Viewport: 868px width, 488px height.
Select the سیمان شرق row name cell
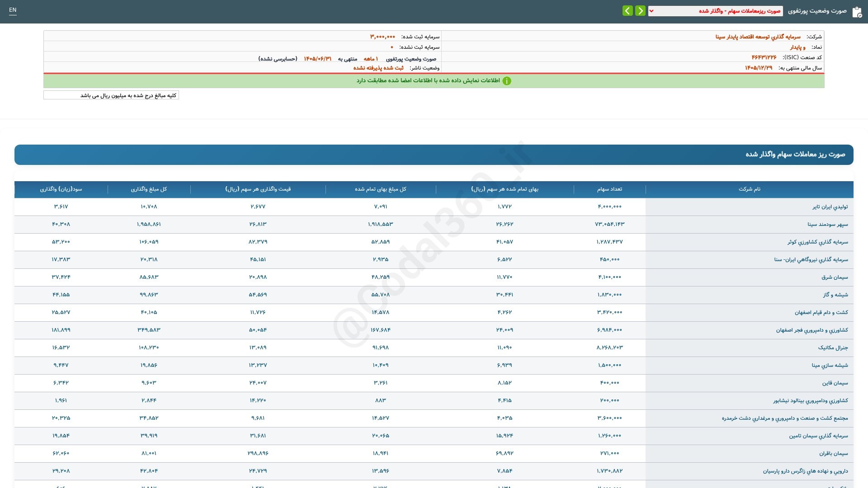click(750, 277)
